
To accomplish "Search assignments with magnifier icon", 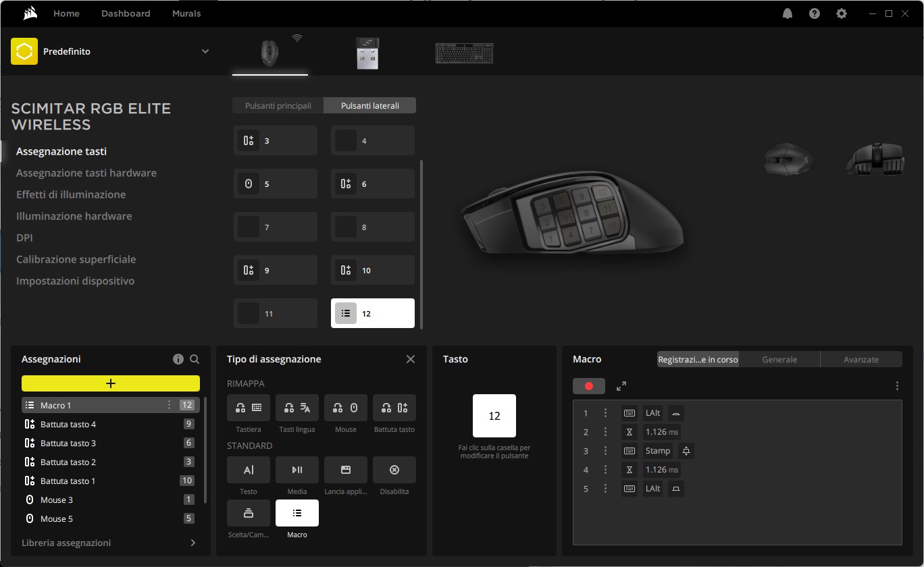I will [195, 359].
